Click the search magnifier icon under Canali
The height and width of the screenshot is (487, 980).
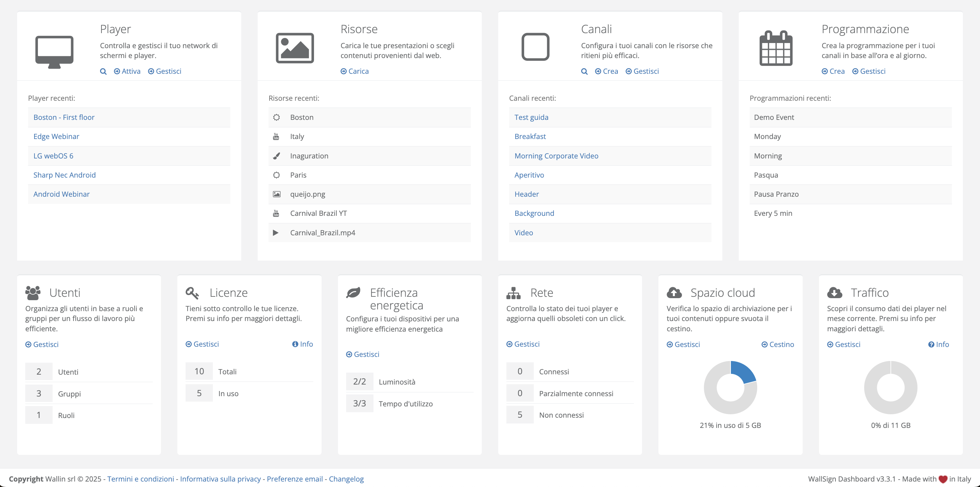point(584,71)
